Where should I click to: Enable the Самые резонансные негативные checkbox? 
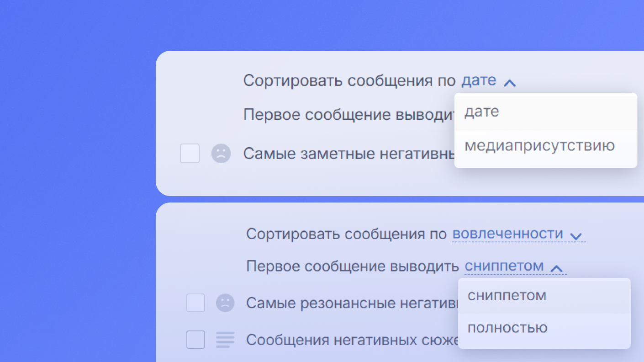tap(195, 303)
